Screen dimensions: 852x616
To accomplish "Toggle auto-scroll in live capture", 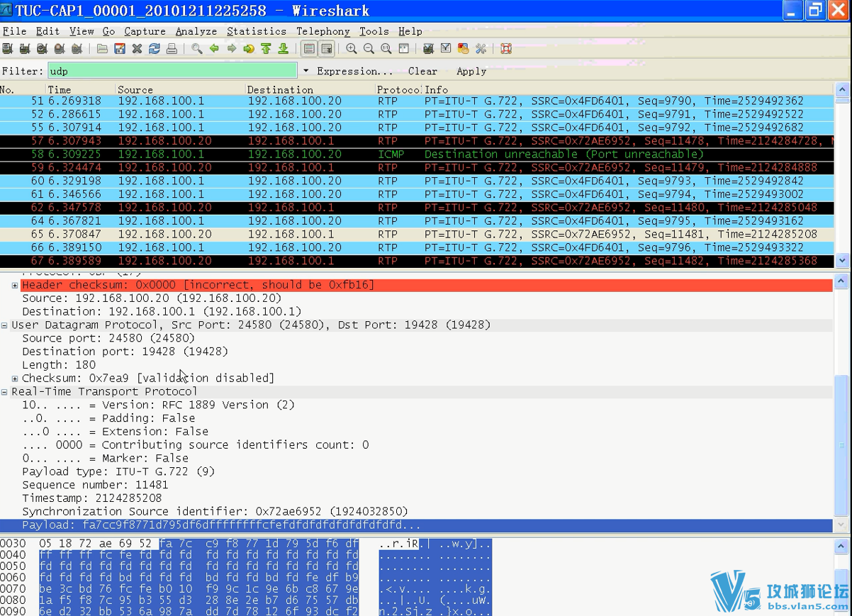I will pos(327,49).
